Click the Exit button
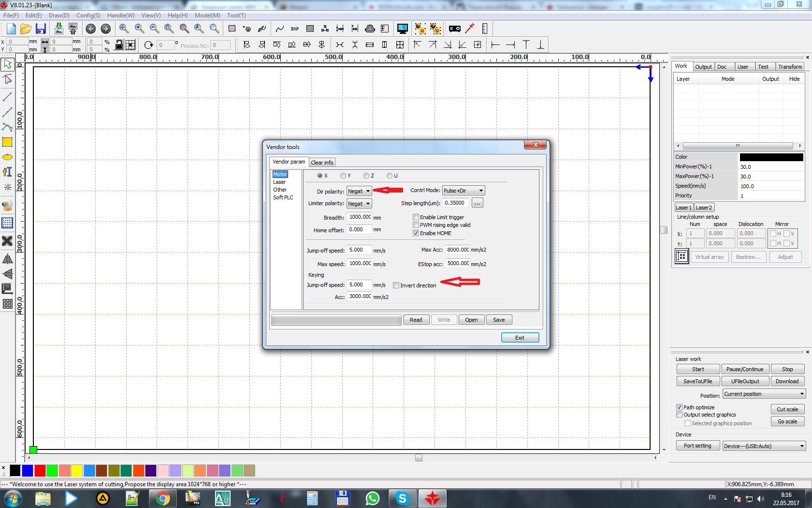 [520, 338]
